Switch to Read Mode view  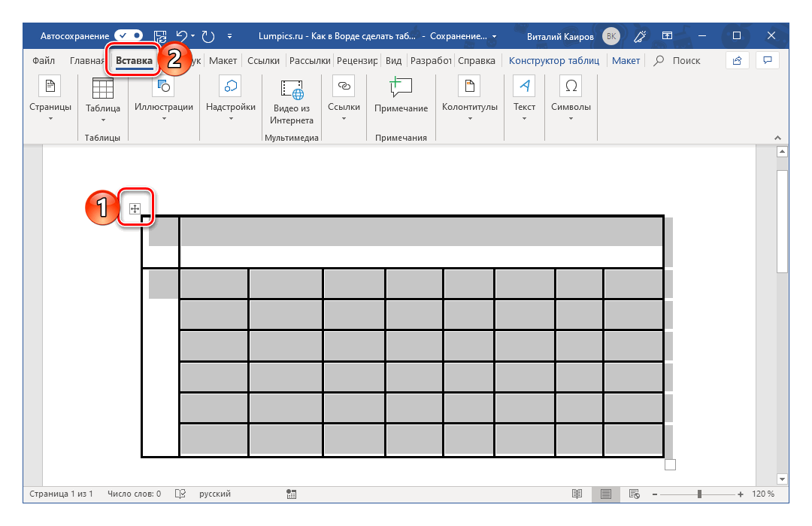pyautogui.click(x=577, y=494)
